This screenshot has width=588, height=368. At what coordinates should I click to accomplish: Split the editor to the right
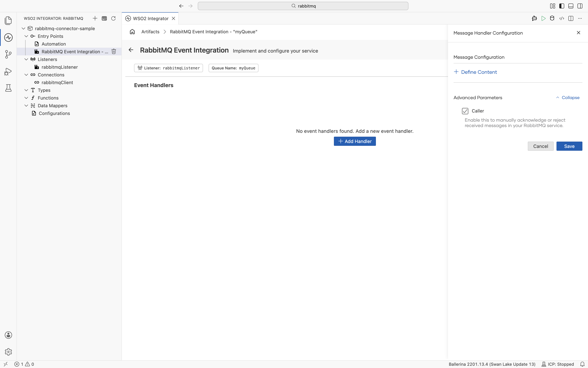[571, 19]
